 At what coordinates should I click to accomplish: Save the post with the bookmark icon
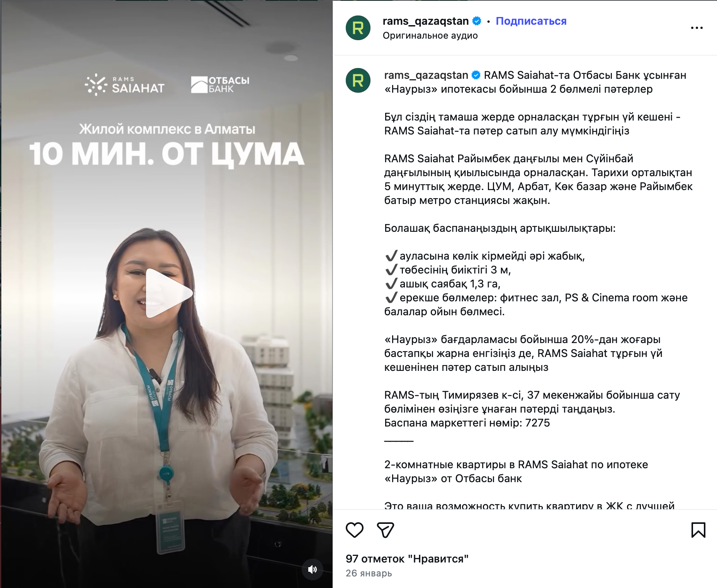(x=698, y=530)
